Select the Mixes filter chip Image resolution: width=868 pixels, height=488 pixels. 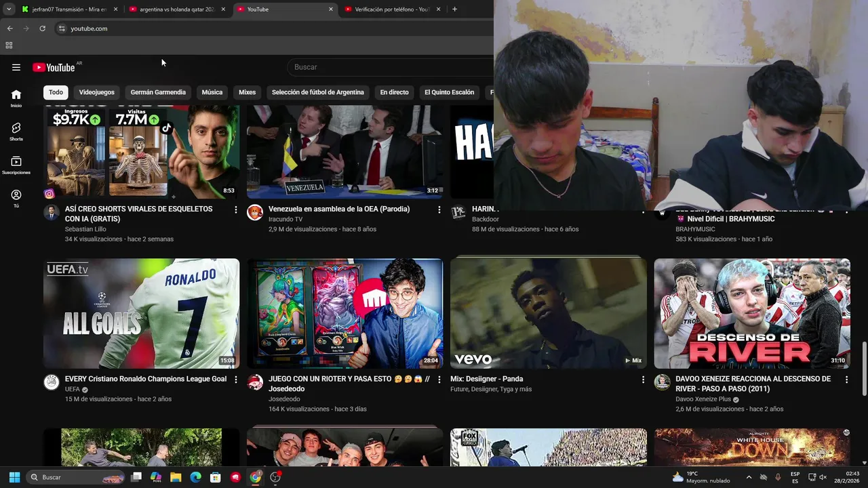(x=248, y=92)
